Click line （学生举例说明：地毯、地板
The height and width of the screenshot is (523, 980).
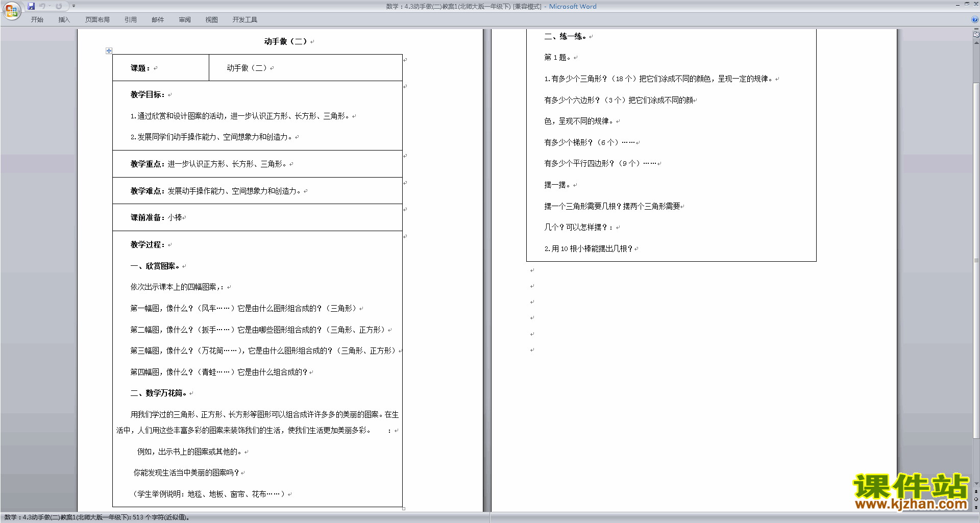click(208, 494)
